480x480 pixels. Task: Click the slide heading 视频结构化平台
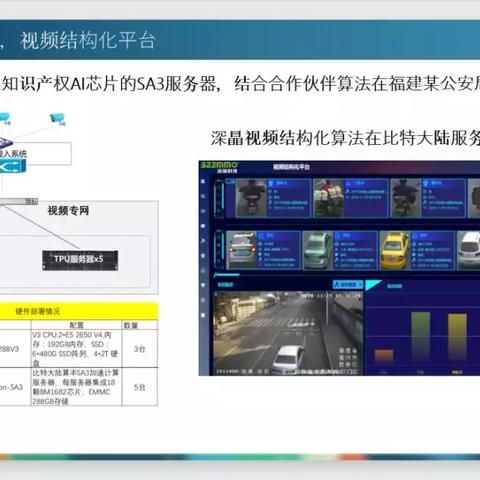[x=88, y=41]
